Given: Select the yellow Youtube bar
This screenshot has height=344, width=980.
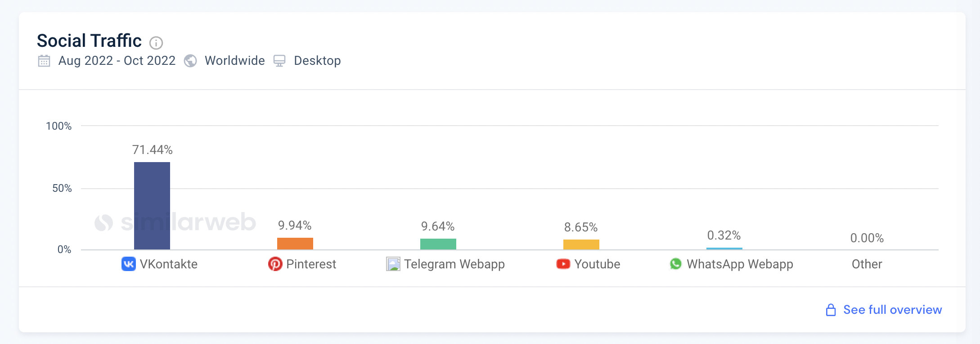Looking at the screenshot, I should coord(581,244).
